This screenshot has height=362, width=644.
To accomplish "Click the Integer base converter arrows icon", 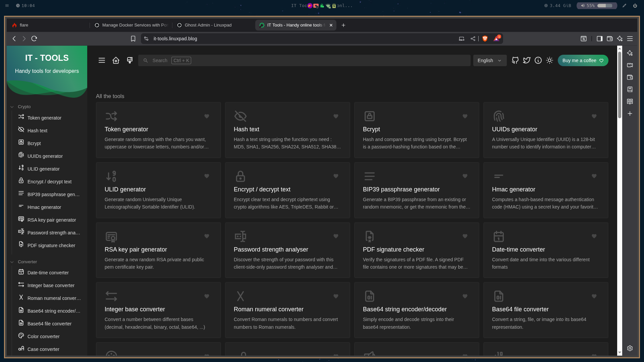I will pos(111,296).
